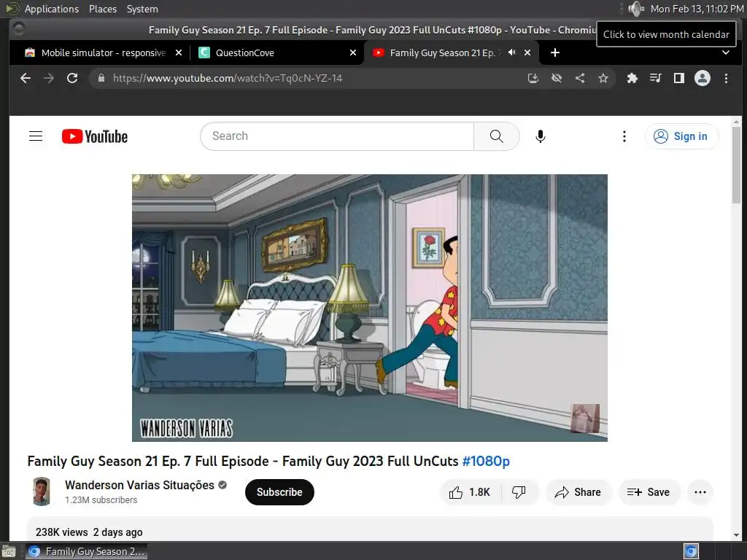Toggle the browser side panel
The image size is (747, 560).
coord(679,78)
